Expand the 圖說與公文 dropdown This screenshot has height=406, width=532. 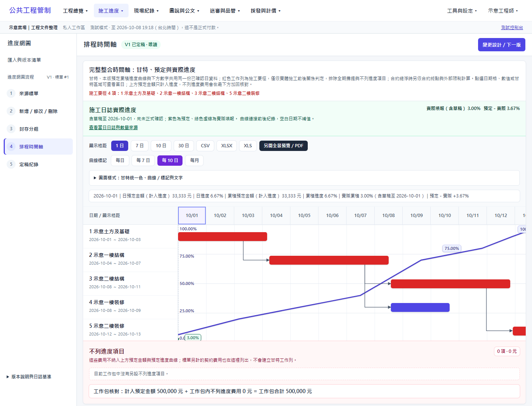click(184, 11)
